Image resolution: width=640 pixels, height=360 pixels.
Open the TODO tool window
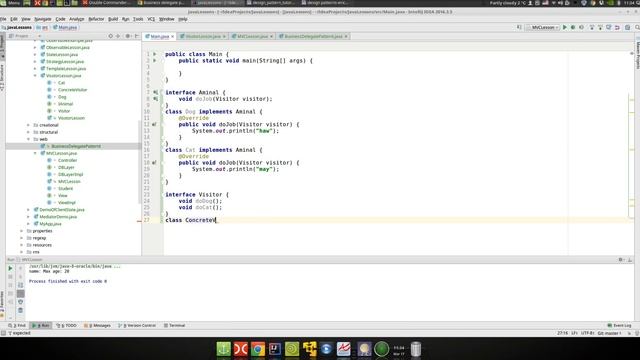(67, 325)
